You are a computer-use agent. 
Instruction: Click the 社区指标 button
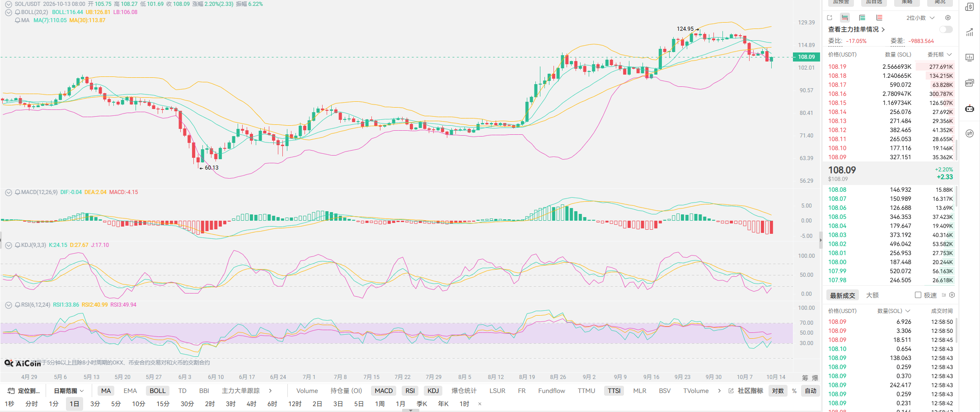click(x=750, y=391)
